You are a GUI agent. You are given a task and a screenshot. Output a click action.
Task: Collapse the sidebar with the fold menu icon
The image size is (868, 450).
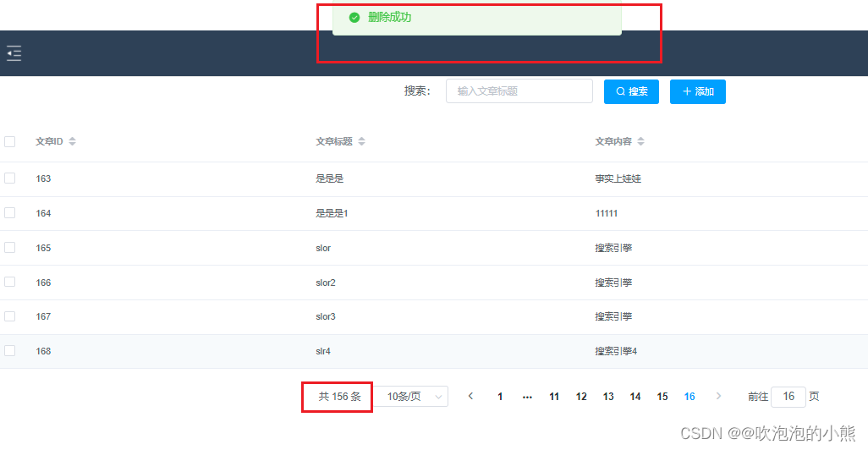click(14, 53)
